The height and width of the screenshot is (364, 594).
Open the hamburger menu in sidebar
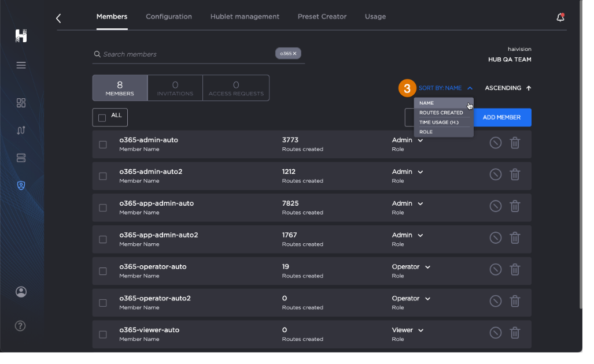coord(21,65)
